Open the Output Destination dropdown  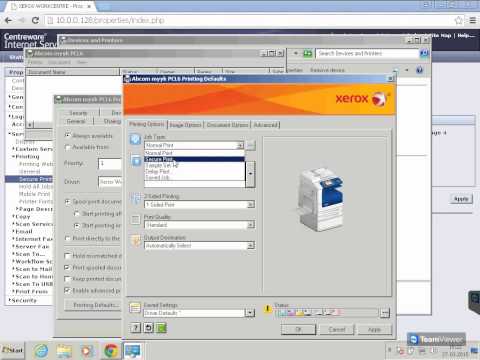[x=251, y=246]
